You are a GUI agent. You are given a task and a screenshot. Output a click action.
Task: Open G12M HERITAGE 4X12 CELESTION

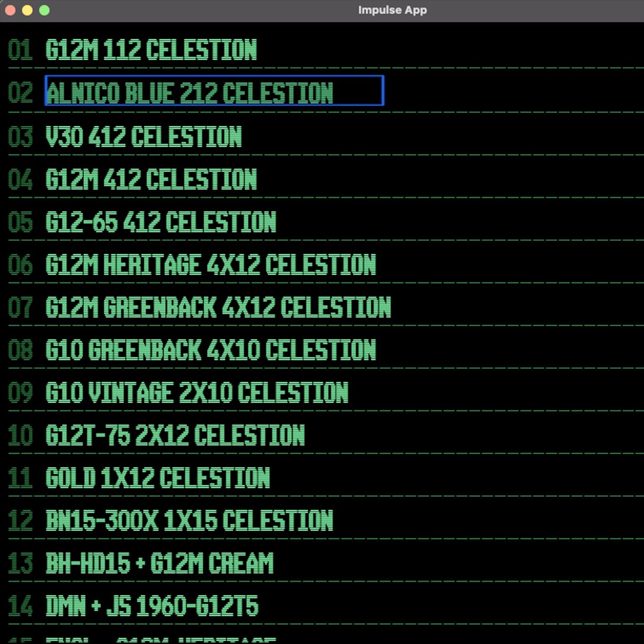(211, 265)
